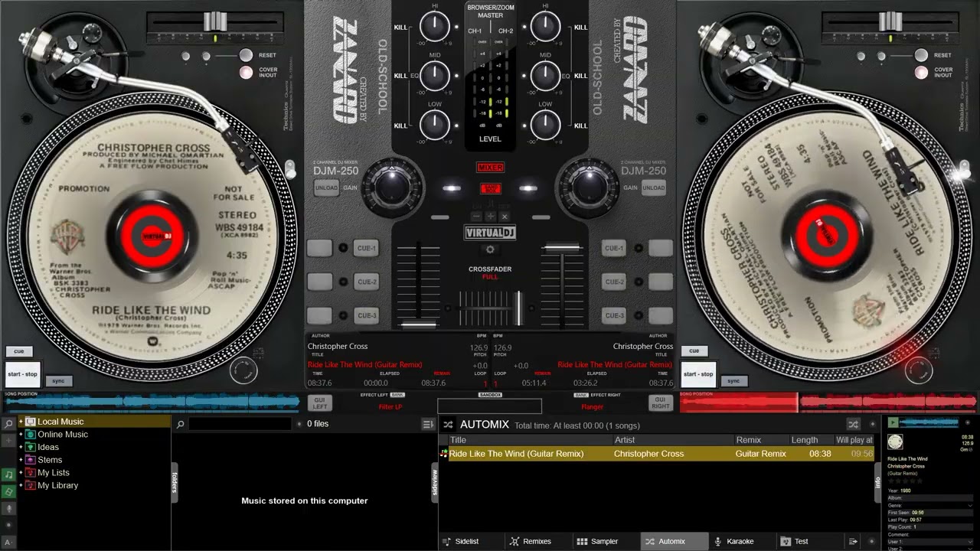Screen dimensions: 980x551
Task: Click the add folder plus sidebar icon
Action: tap(8, 441)
